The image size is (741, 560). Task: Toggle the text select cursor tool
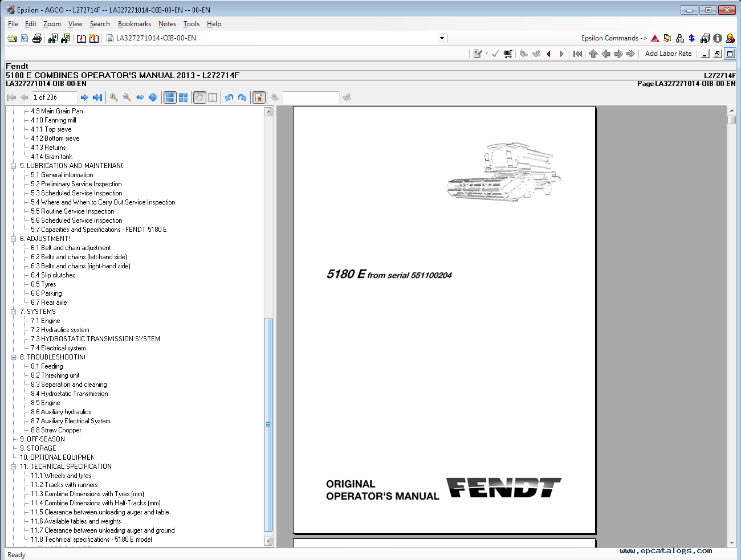[213, 97]
